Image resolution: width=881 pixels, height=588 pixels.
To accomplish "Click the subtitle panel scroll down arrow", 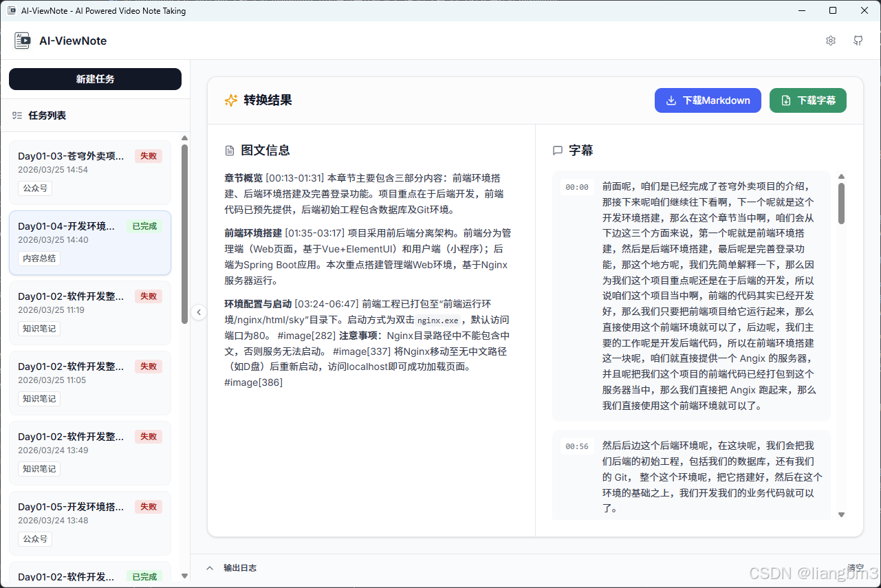I will click(841, 514).
